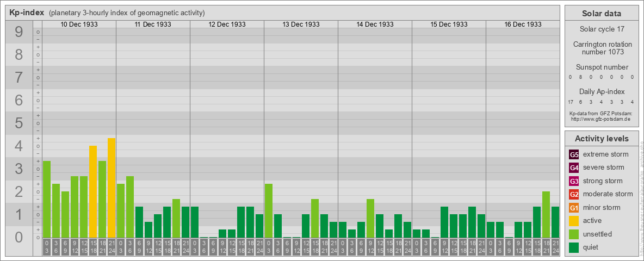
Task: Click the Daily Ap-index label
Action: [x=602, y=91]
